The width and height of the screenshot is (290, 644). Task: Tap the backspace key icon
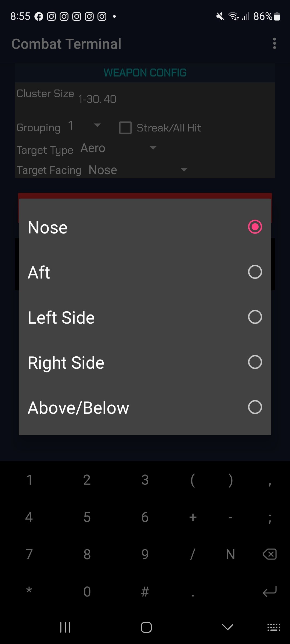click(x=270, y=554)
